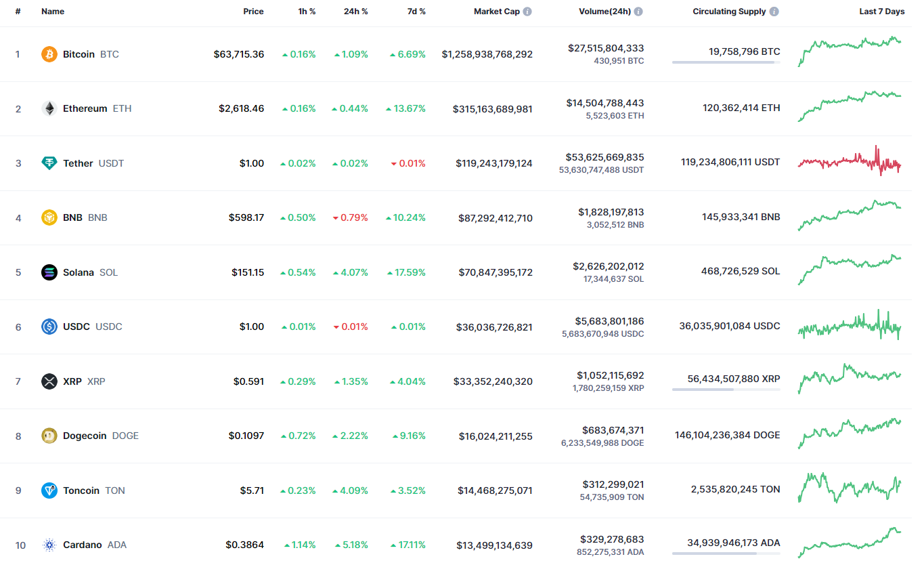Click the Toncoin logo icon
Screen dimensions: 924x563
tap(49, 491)
